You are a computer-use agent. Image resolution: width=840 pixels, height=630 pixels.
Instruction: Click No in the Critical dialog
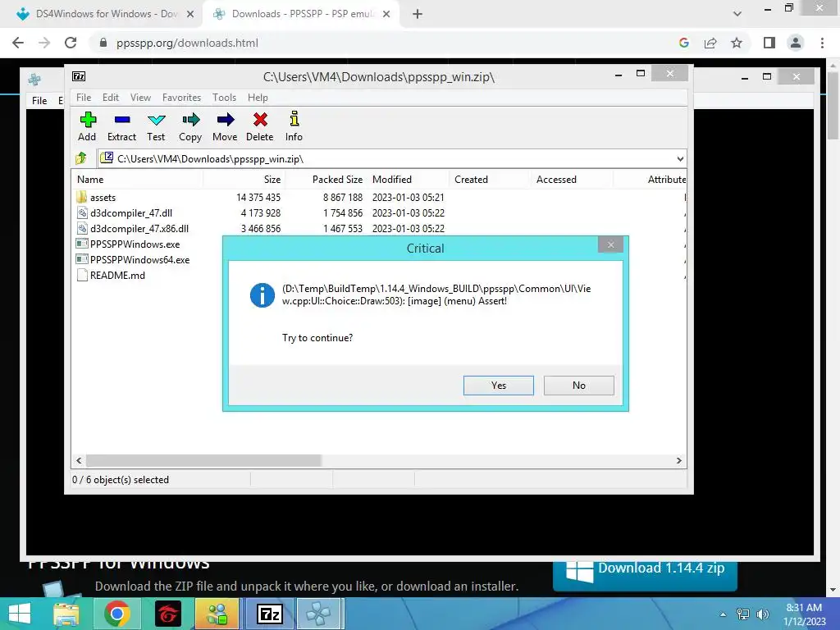click(x=578, y=386)
